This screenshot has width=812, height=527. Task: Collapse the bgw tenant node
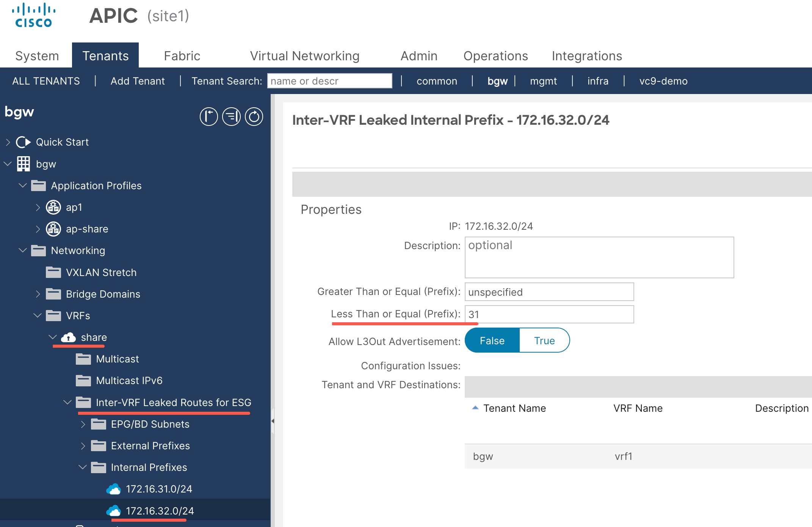8,164
